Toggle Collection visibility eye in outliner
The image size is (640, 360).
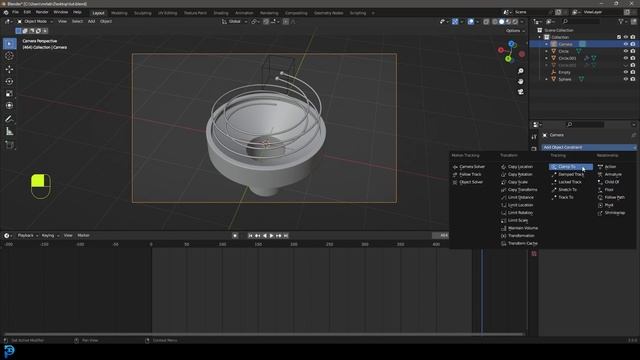pos(626,37)
